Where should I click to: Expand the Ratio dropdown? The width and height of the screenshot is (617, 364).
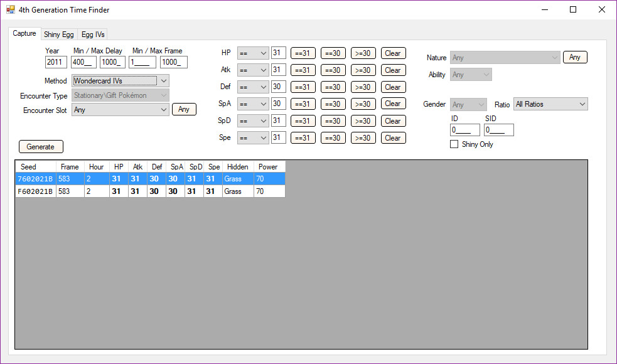coord(551,104)
